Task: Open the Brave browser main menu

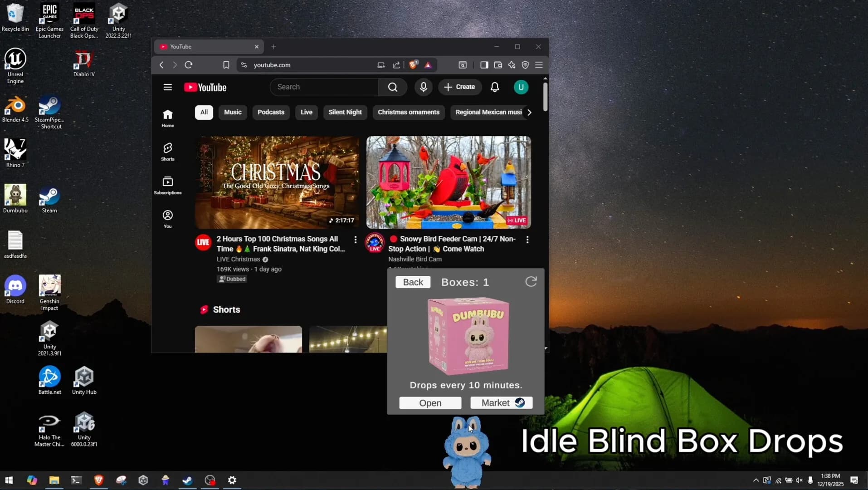Action: (539, 65)
